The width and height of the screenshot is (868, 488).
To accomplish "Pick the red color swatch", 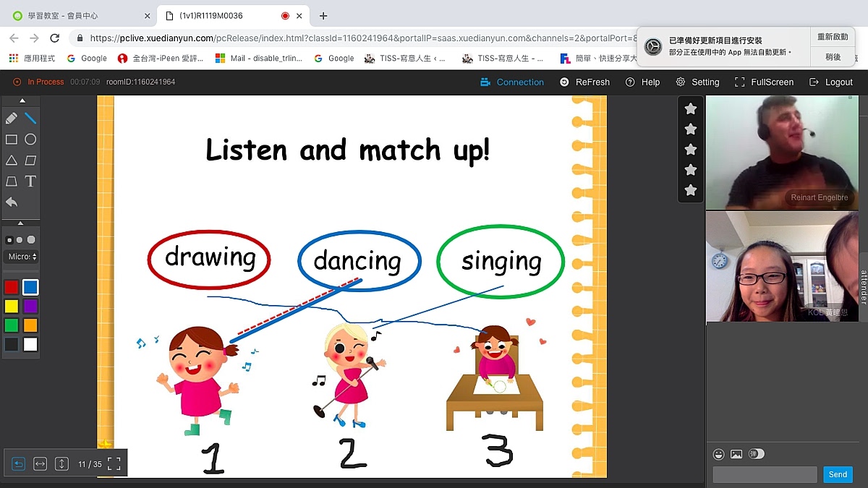I will click(12, 287).
